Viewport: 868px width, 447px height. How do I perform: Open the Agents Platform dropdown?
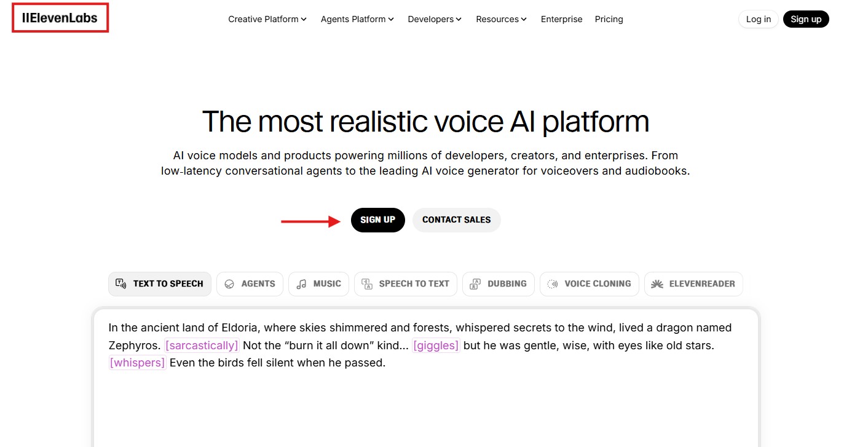tap(357, 19)
